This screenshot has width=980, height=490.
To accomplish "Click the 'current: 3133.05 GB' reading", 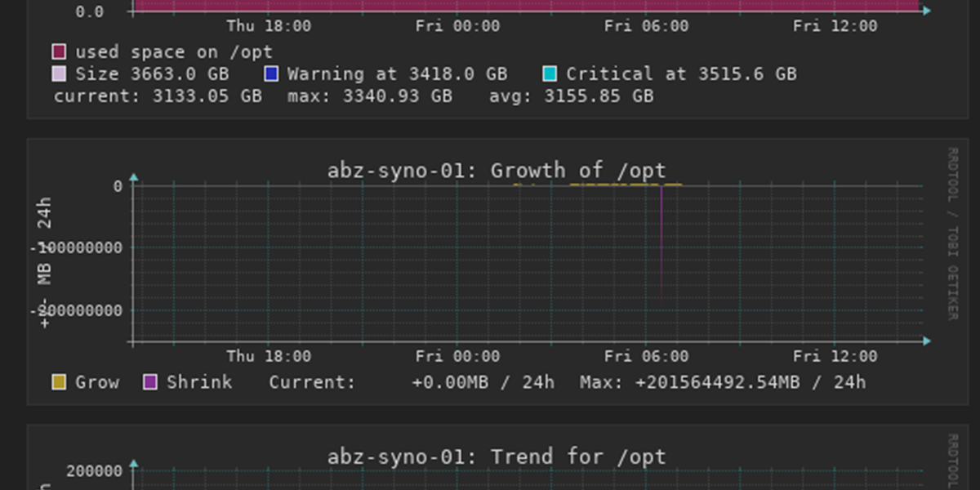I will pyautogui.click(x=158, y=96).
